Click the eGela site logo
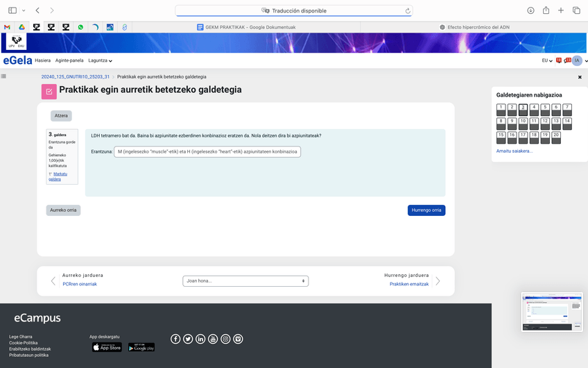588x368 pixels. point(17,60)
